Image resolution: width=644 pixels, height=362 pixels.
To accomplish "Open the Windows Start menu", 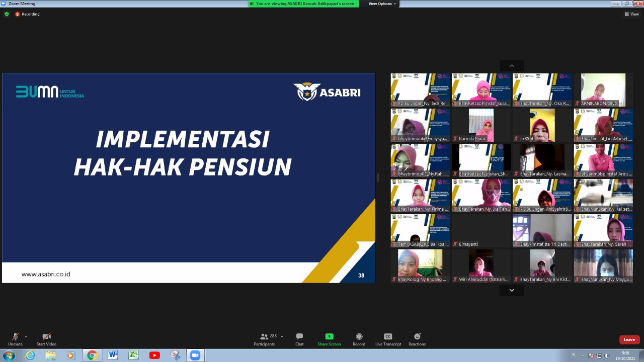I will coord(9,355).
